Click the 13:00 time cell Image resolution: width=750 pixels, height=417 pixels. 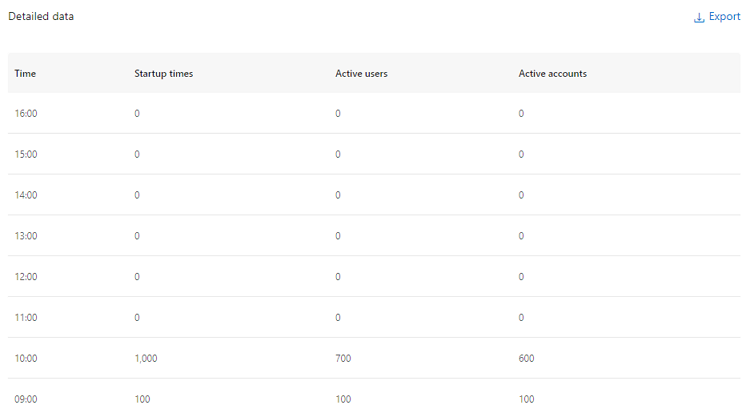(x=26, y=236)
